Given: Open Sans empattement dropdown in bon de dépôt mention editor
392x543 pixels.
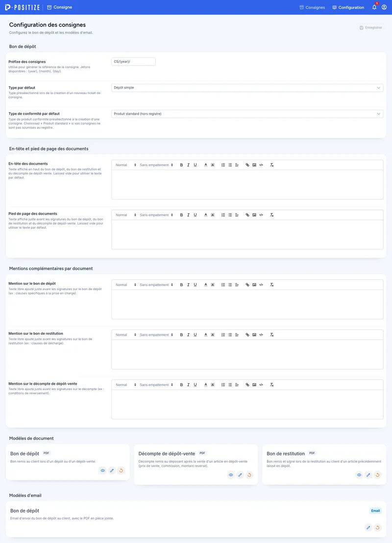Looking at the screenshot, I should 156,285.
